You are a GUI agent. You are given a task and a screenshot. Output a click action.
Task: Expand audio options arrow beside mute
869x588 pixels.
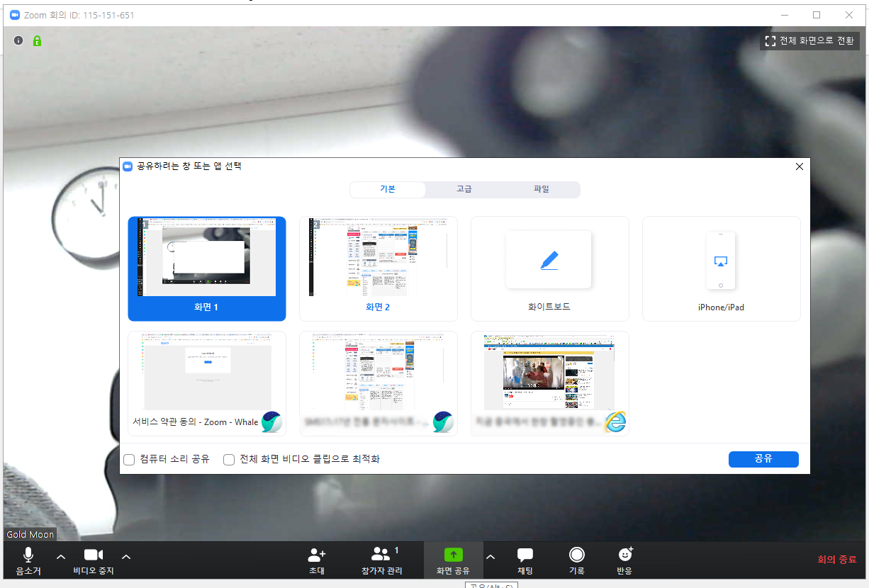(61, 557)
